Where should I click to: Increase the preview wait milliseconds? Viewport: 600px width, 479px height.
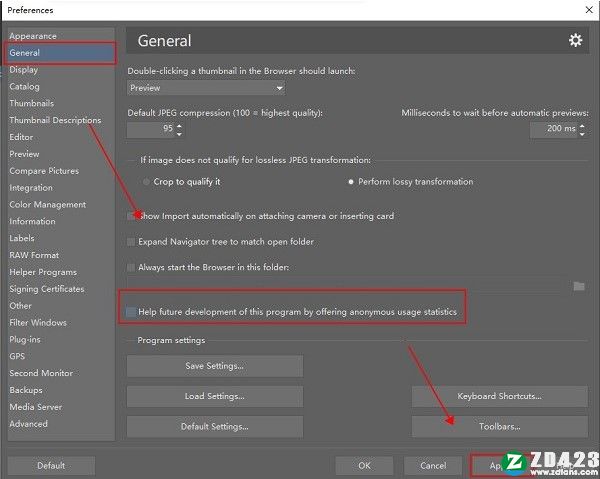(x=582, y=125)
